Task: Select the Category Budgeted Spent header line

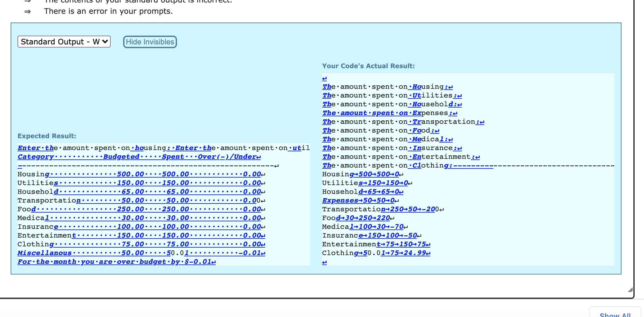Action: pos(138,157)
